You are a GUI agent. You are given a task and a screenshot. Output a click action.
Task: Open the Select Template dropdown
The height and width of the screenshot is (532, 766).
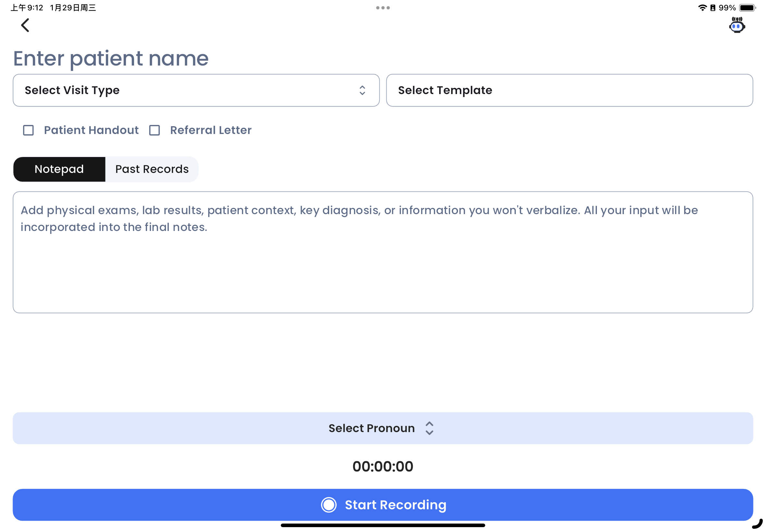(x=569, y=90)
